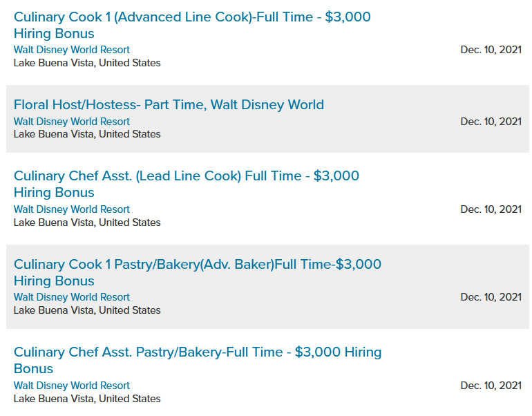Open the Culinary Chef Asst. Pastry/Bakery job

pos(197,352)
